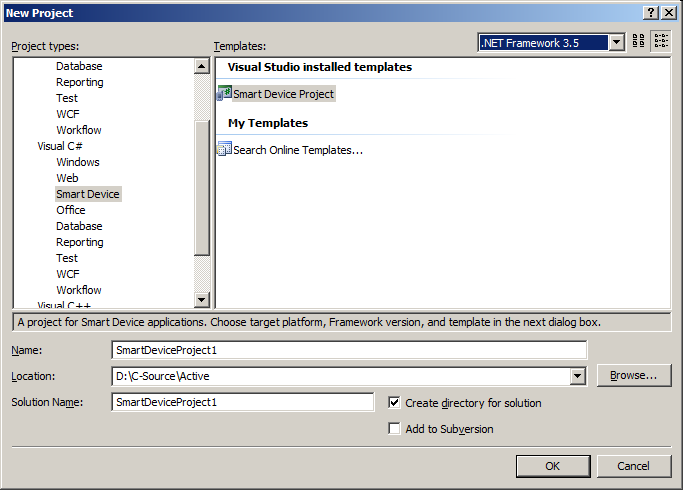Select Database at top of list
The height and width of the screenshot is (490, 683).
(x=79, y=66)
